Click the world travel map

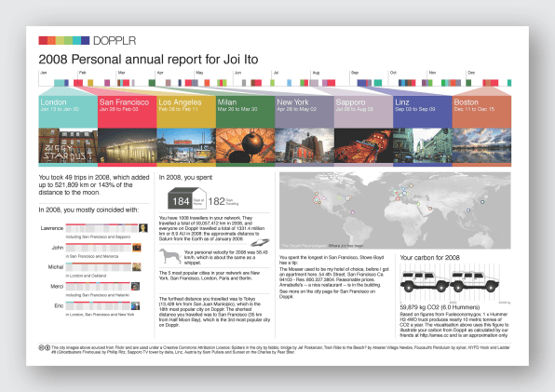(395, 210)
